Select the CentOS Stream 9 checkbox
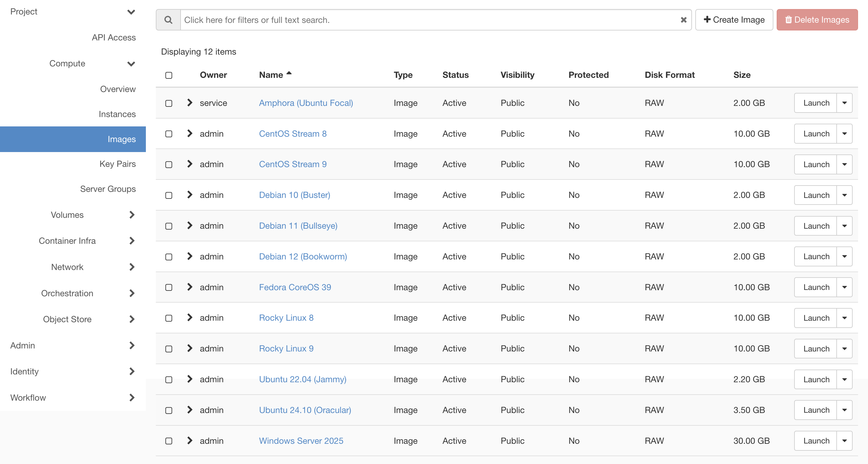Viewport: 868px width, 464px height. coord(169,164)
